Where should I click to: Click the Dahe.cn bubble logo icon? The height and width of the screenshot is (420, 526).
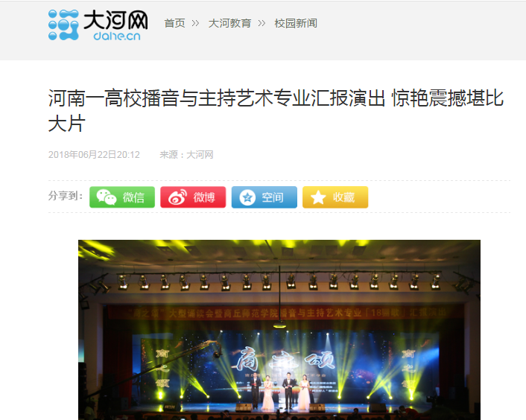(63, 25)
